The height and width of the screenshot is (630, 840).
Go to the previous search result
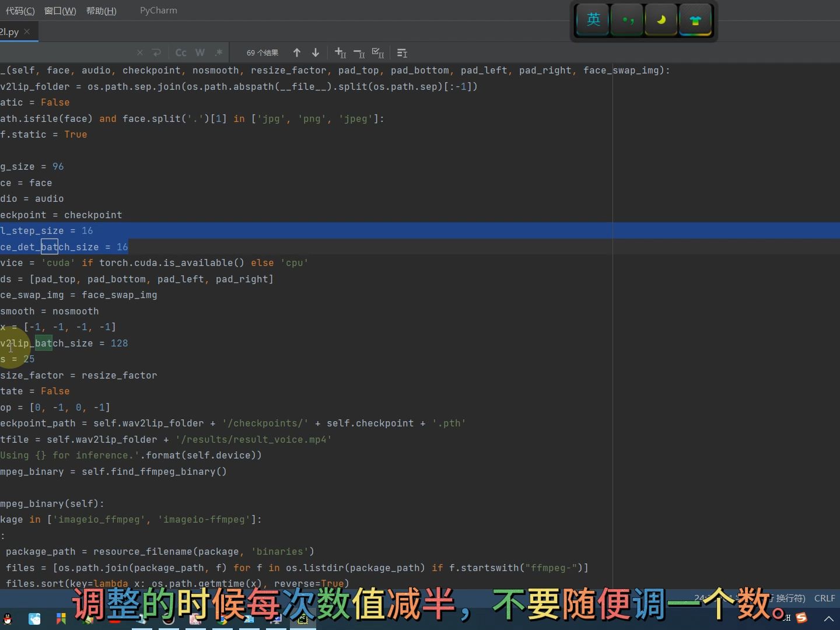tap(296, 52)
